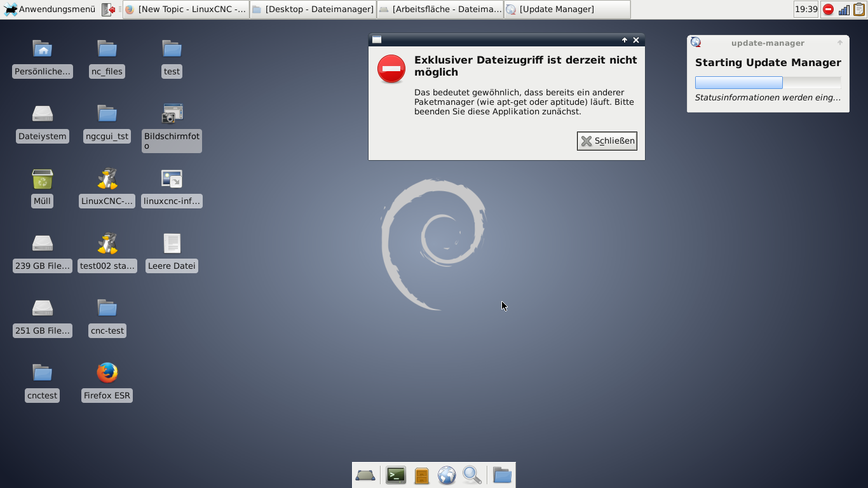Switch to Desktop - Dateimanager taskbar window
Image resolution: width=868 pixels, height=488 pixels.
tap(313, 10)
